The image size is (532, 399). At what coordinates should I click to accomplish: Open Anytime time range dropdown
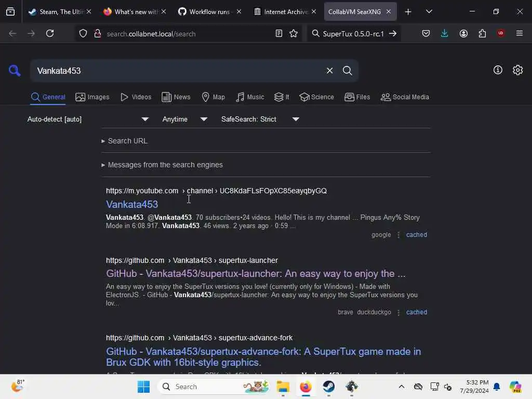click(x=184, y=119)
